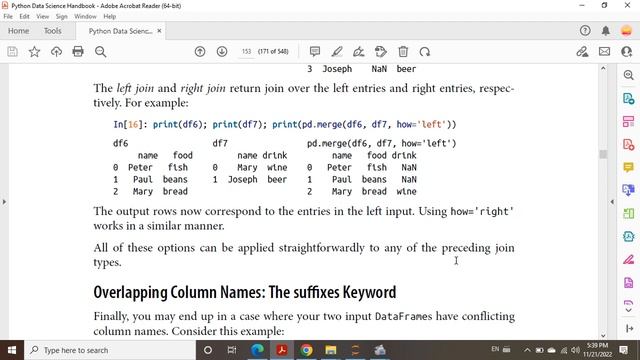Click the search tool in right pane
Image resolution: width=640 pixels, height=360 pixels.
629,75
